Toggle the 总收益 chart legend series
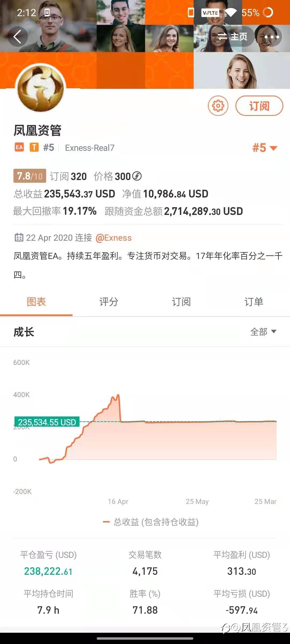The height and width of the screenshot is (644, 290). [151, 522]
